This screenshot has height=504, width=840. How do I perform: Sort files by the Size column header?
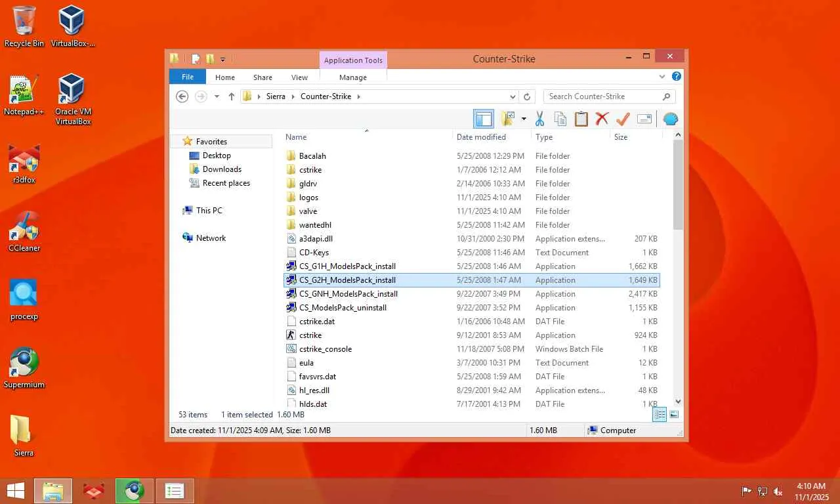pyautogui.click(x=636, y=137)
